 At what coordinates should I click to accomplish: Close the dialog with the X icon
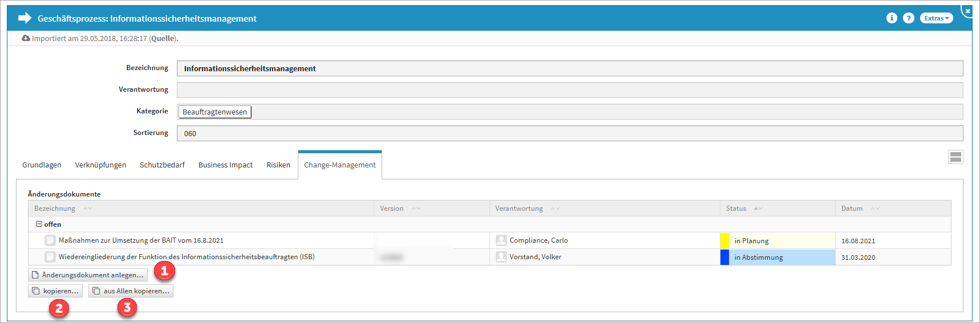(x=967, y=11)
